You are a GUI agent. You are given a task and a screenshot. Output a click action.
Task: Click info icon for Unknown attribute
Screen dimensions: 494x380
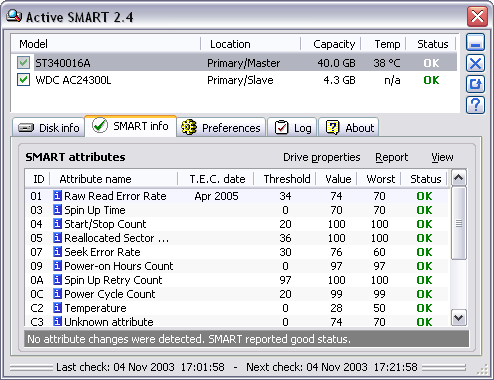57,321
